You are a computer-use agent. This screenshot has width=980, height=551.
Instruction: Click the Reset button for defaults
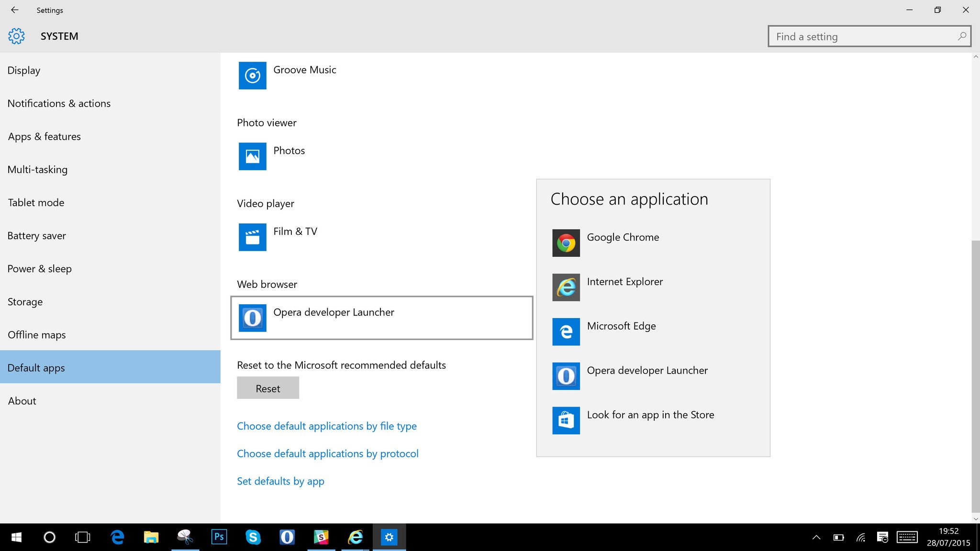pyautogui.click(x=267, y=387)
